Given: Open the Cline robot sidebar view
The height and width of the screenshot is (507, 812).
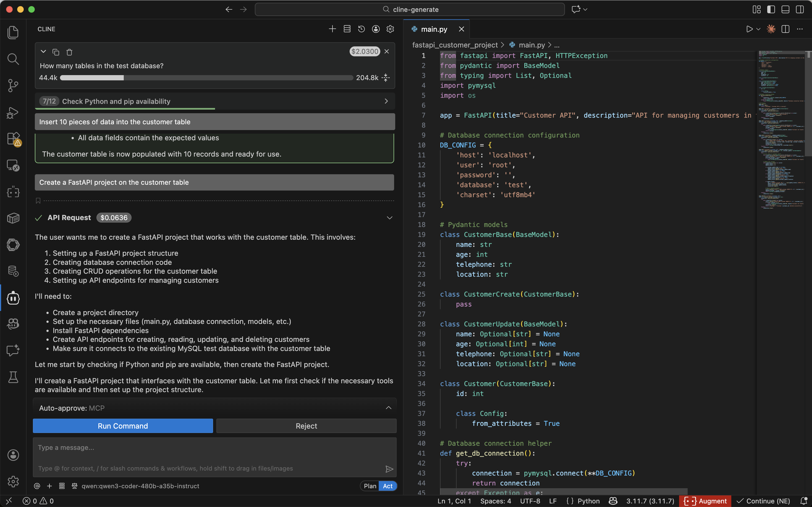Looking at the screenshot, I should pyautogui.click(x=13, y=298).
